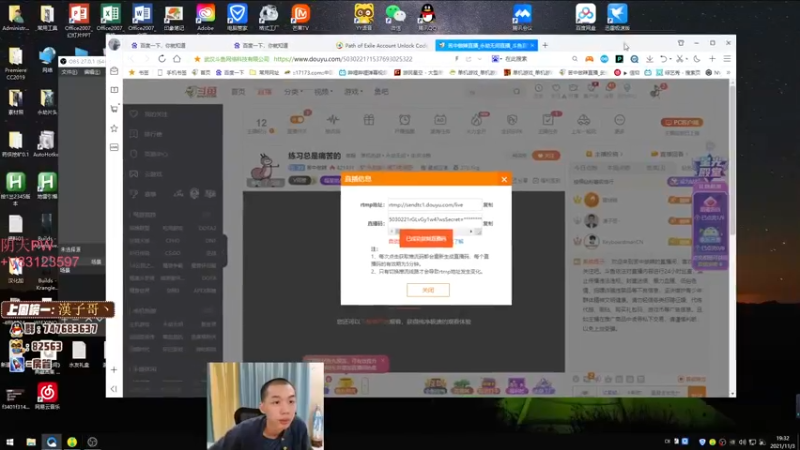The height and width of the screenshot is (450, 800).
Task: Open Windows Start menu
Action: (10, 442)
